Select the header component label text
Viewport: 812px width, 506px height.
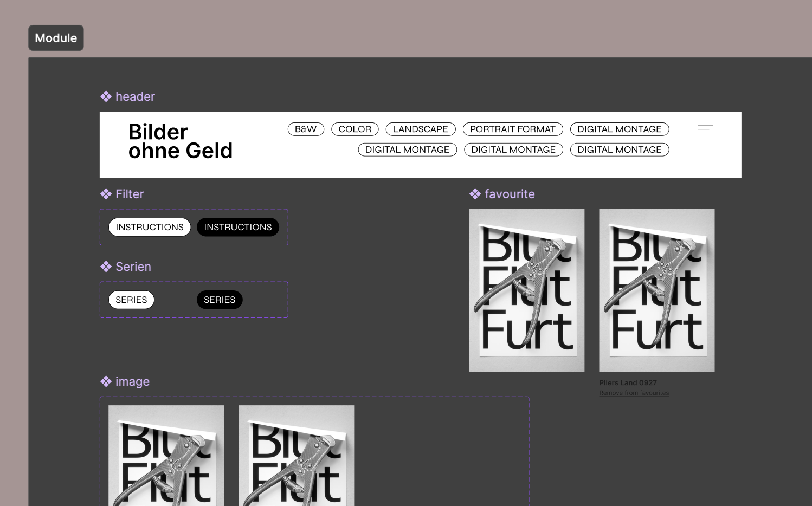[x=135, y=96]
